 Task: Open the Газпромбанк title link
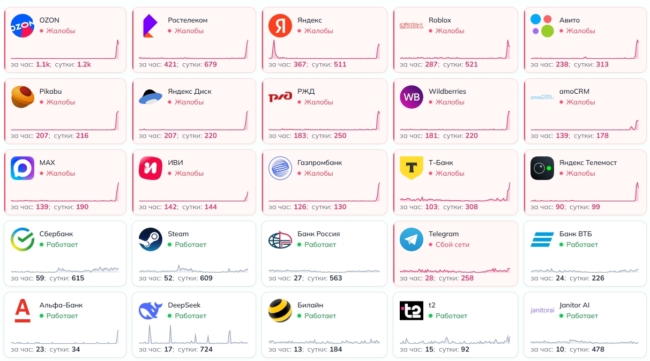(x=319, y=162)
